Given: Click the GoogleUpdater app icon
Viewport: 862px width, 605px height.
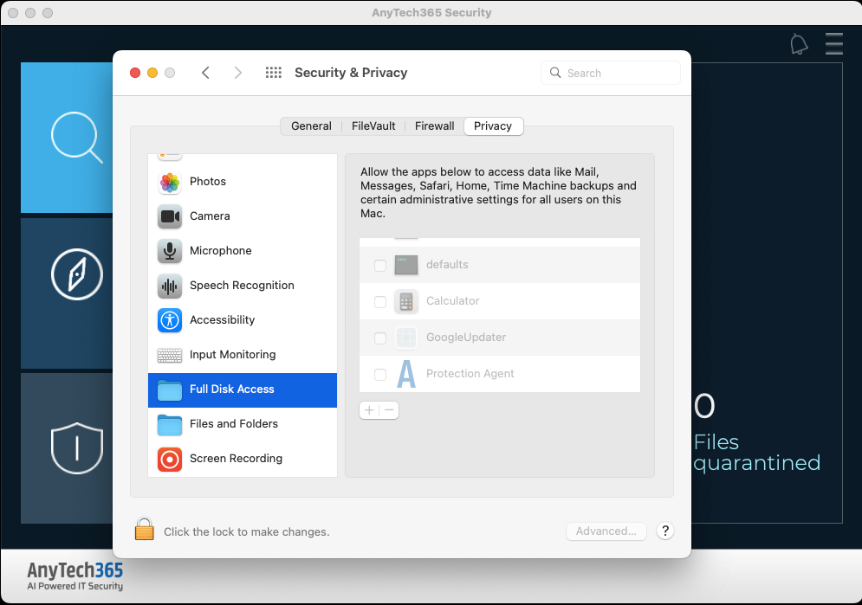Looking at the screenshot, I should click(406, 337).
